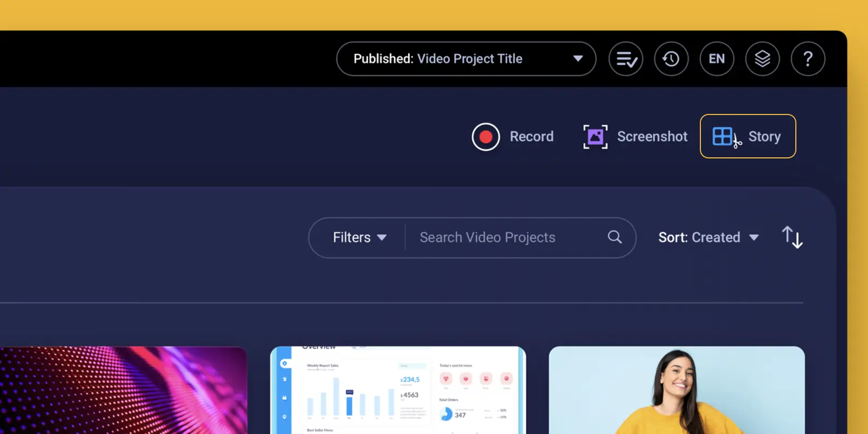The width and height of the screenshot is (868, 434).
Task: Change language via EN button
Action: click(717, 59)
